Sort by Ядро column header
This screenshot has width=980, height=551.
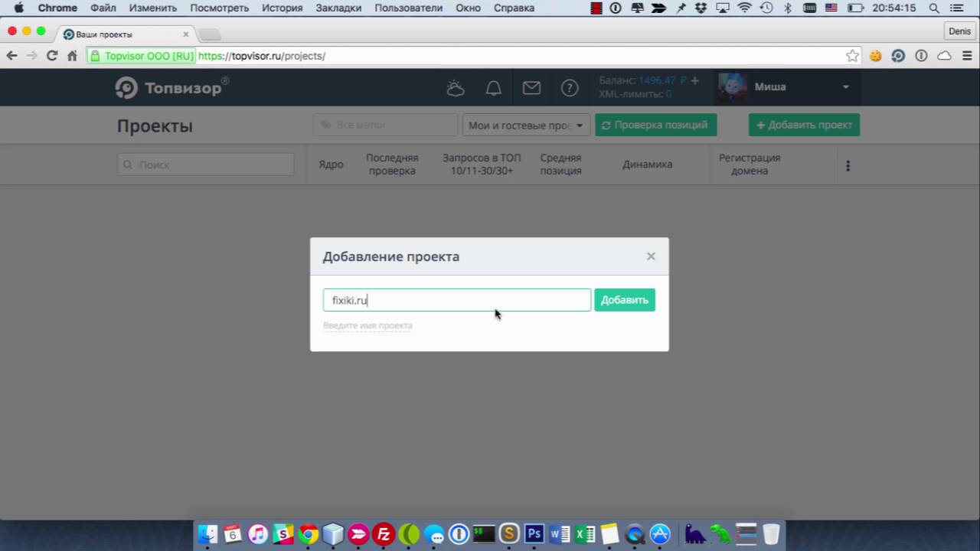pos(331,165)
